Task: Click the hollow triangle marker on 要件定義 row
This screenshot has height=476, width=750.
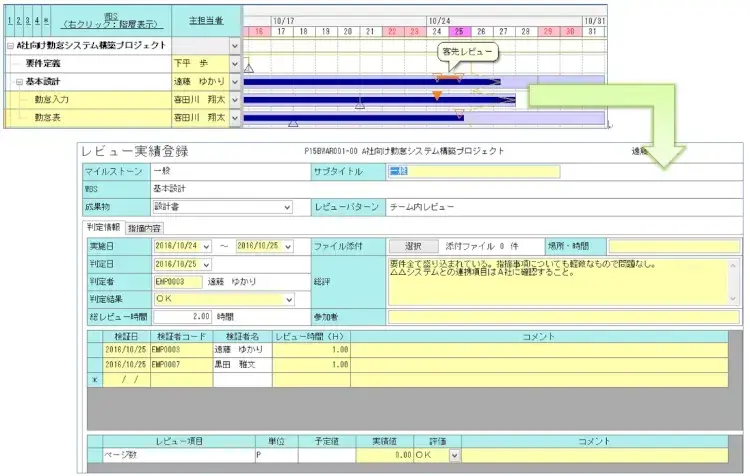Action: [249, 67]
